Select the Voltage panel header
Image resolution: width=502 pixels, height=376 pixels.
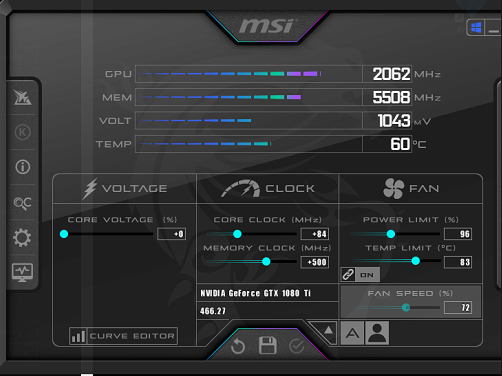(125, 189)
